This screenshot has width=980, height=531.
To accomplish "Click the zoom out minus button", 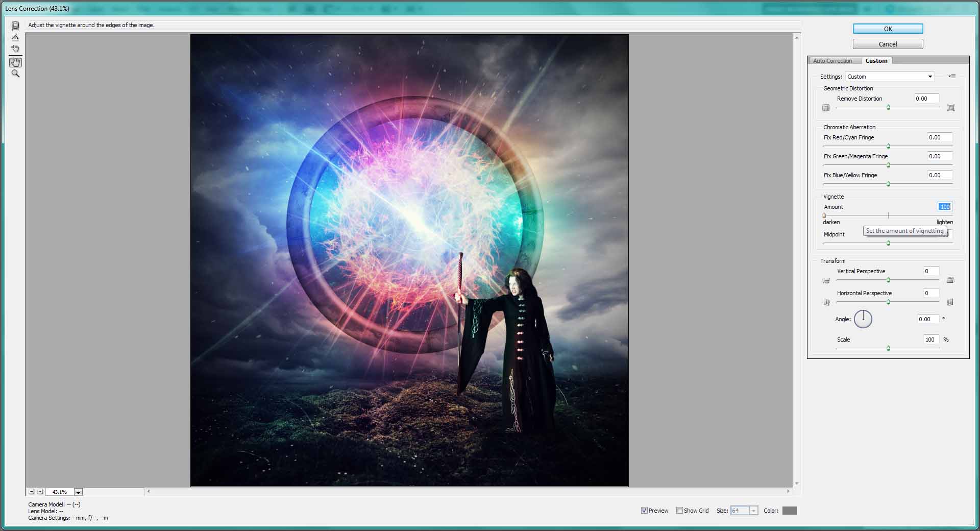I will pyautogui.click(x=32, y=492).
